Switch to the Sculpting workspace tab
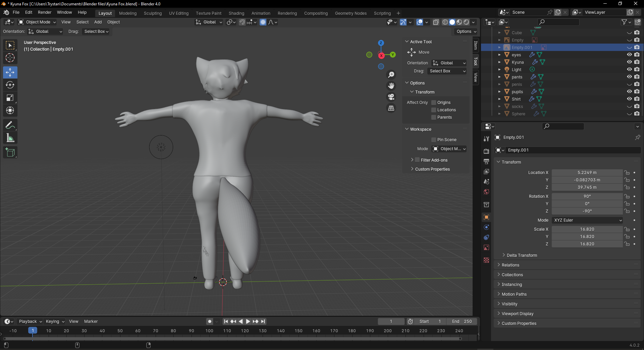The height and width of the screenshot is (350, 644). pyautogui.click(x=153, y=13)
